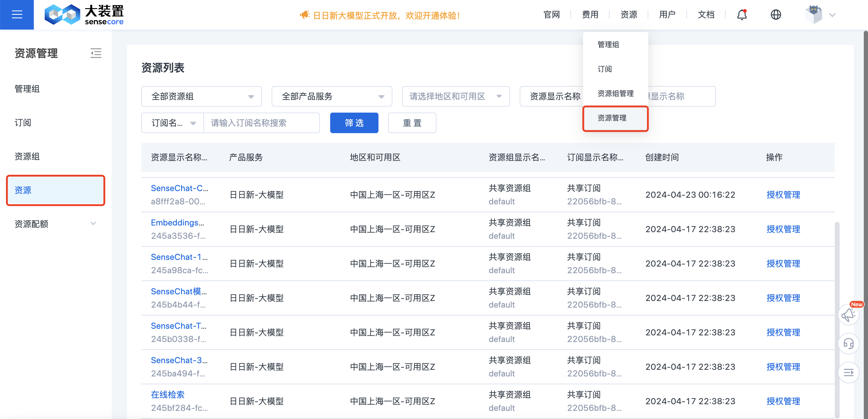Viewport: 868px width, 419px height.
Task: Click the 2024-04-23 00:16:22 timestamp
Action: point(690,195)
